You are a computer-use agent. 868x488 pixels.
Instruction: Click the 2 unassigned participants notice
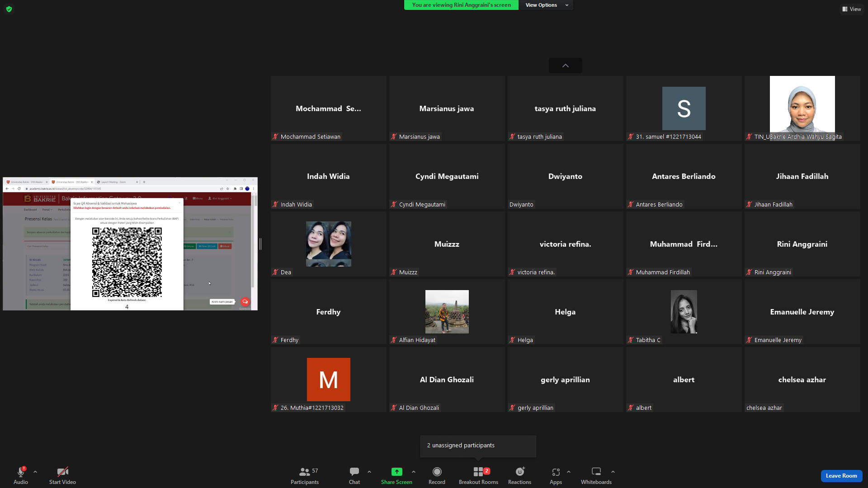point(478,446)
